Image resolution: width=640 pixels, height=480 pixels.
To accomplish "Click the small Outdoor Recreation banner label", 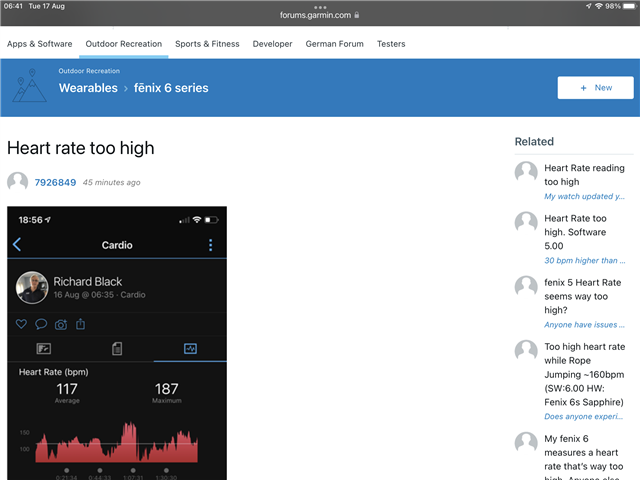I will click(x=89, y=71).
